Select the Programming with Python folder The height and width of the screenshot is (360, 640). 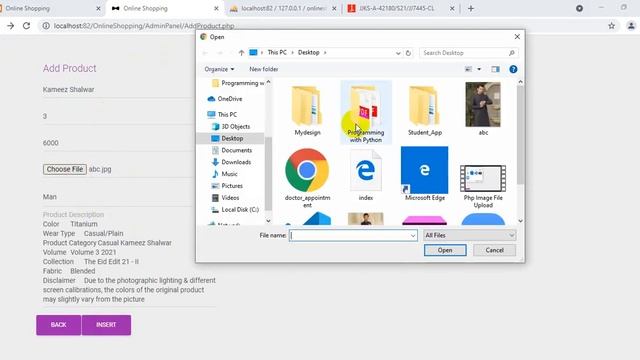tap(366, 112)
